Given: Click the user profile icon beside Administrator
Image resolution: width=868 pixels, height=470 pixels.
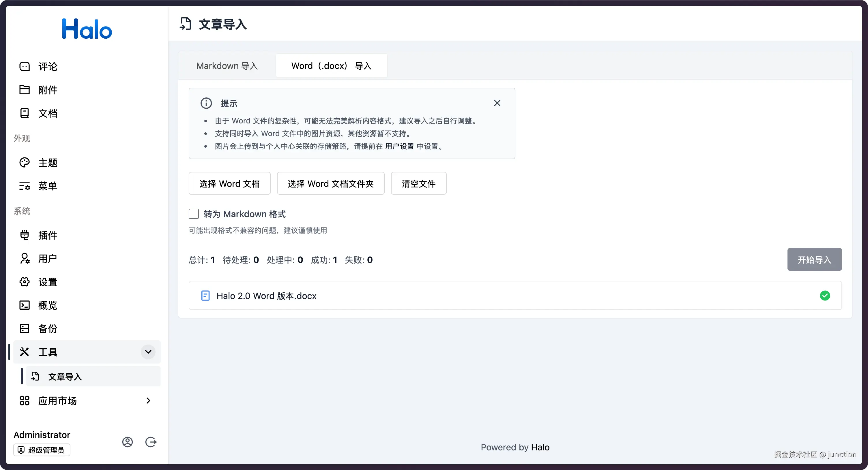Looking at the screenshot, I should coord(127,442).
